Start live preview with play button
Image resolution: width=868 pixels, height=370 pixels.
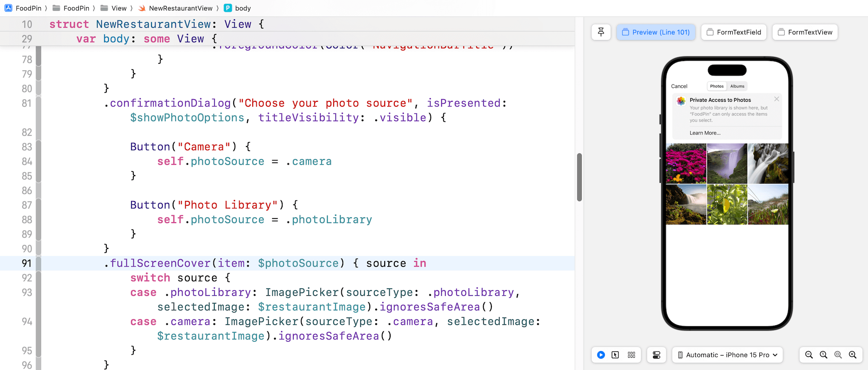coord(601,355)
